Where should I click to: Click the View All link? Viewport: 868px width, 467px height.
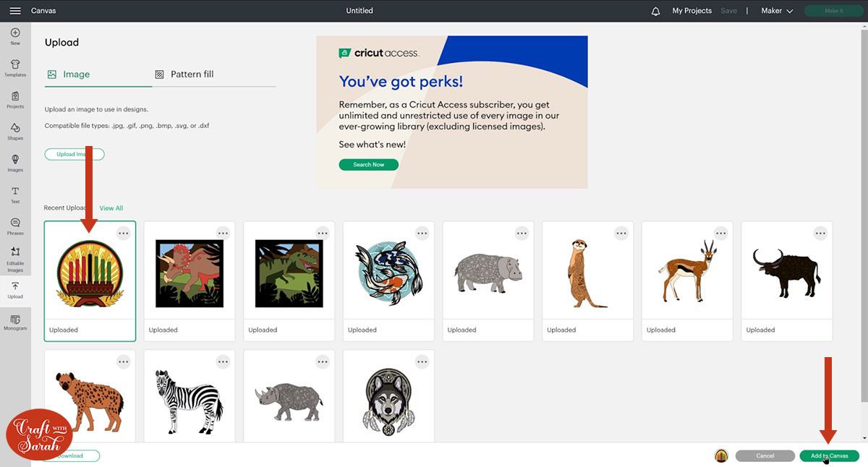(111, 208)
